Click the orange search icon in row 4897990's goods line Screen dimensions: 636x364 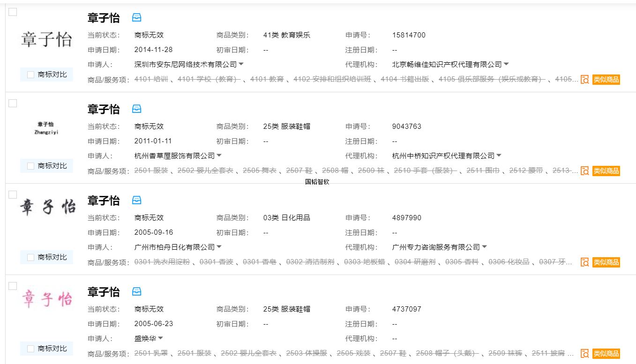584,262
